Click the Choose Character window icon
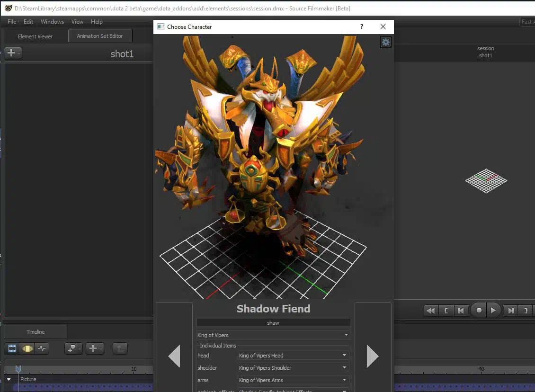 click(x=160, y=27)
